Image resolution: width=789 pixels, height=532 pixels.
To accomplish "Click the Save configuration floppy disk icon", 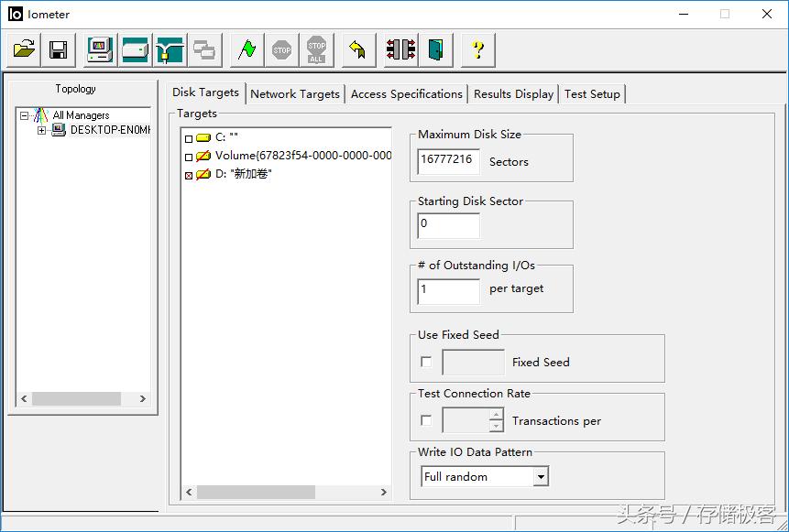I will 58,49.
